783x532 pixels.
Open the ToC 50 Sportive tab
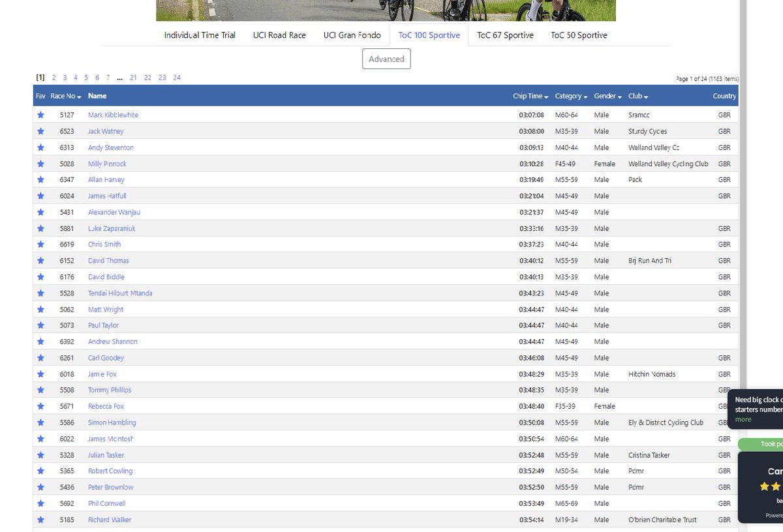[579, 35]
